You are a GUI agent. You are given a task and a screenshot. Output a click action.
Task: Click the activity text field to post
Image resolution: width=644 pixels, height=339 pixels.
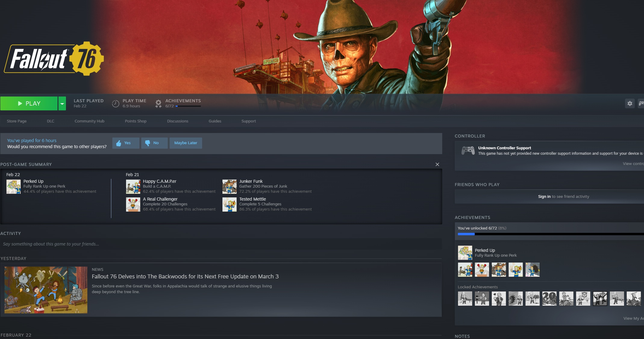221,244
